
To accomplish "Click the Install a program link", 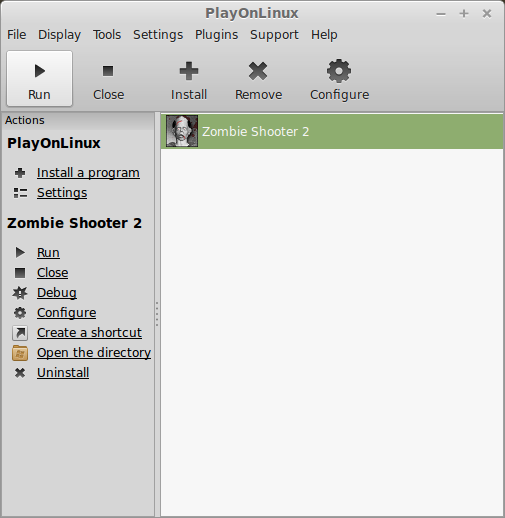I will tap(88, 173).
